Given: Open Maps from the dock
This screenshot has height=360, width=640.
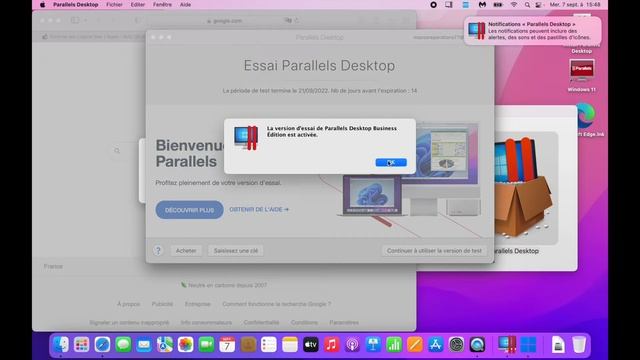Looking at the screenshot, I should point(165,345).
